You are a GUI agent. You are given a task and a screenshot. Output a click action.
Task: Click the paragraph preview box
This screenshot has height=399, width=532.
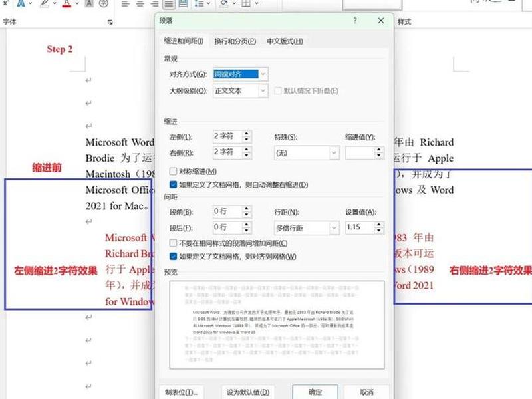click(277, 325)
